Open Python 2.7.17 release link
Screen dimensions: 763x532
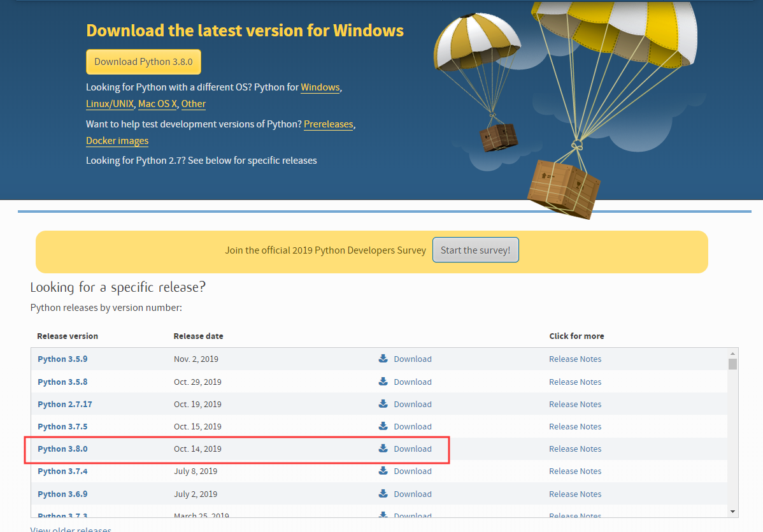tap(65, 405)
